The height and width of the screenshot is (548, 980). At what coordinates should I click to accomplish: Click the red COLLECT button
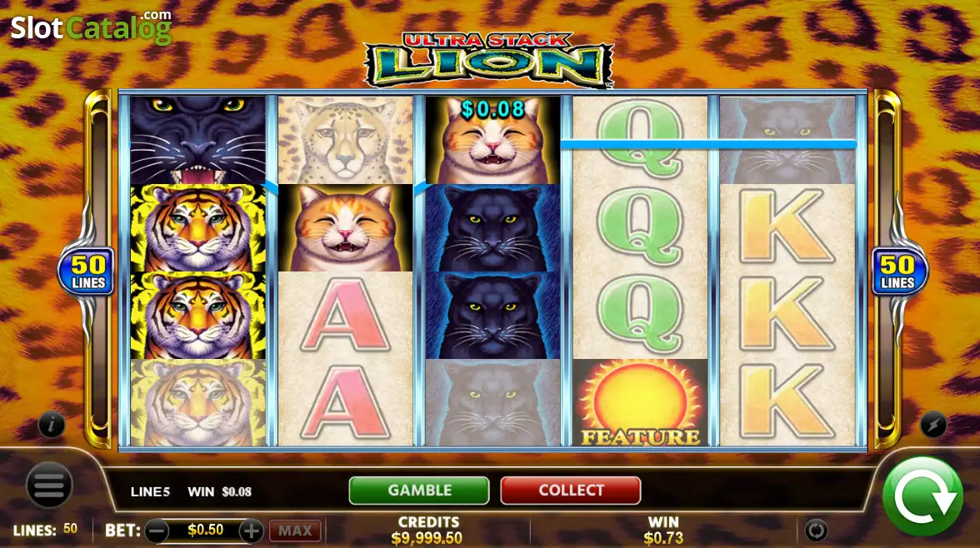(571, 491)
